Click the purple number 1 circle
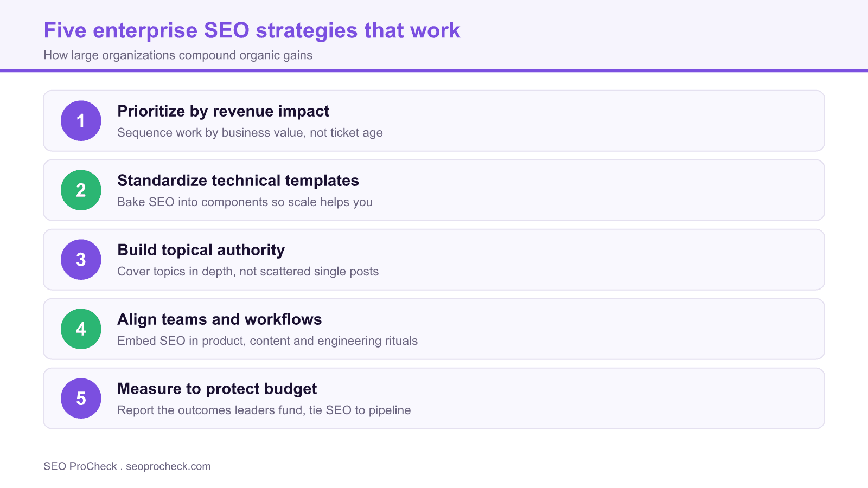Viewport: 868px width, 488px height. coord(81,121)
